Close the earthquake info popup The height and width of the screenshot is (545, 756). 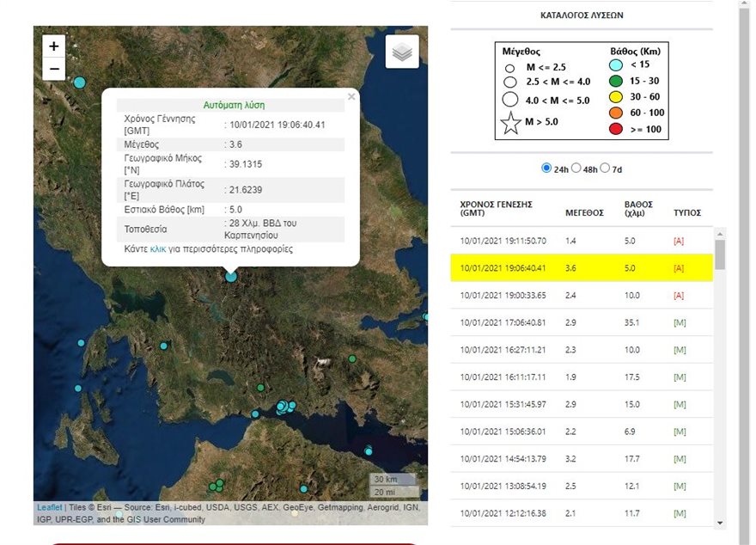pos(351,97)
